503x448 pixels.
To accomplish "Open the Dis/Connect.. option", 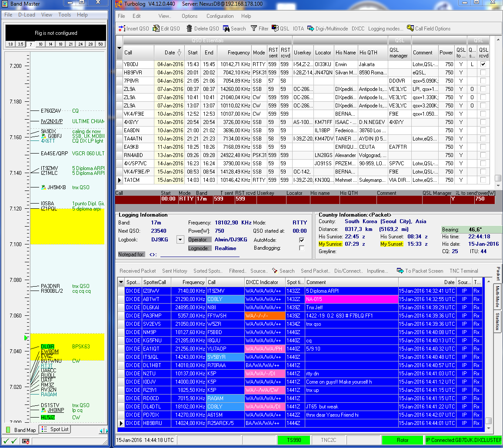I will click(348, 271).
